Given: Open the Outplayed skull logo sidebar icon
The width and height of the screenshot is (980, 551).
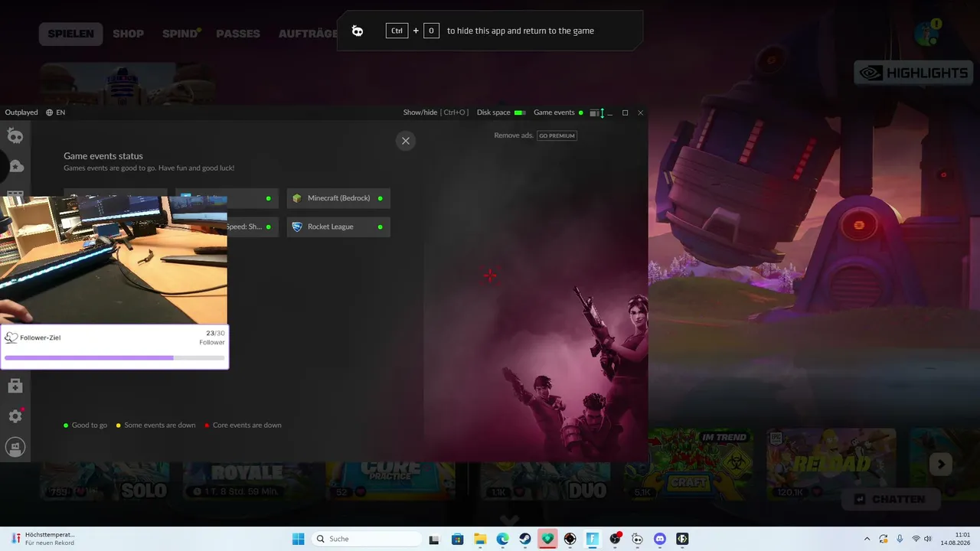Looking at the screenshot, I should point(15,136).
